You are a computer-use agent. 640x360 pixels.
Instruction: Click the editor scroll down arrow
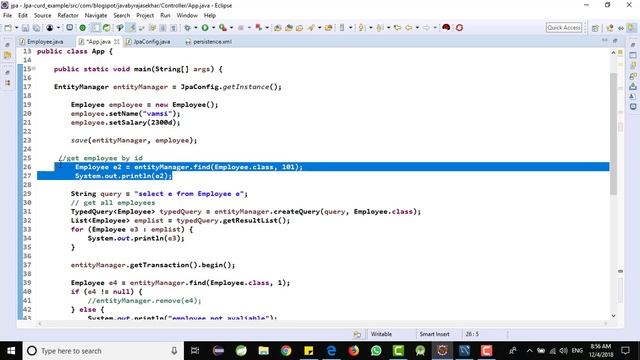pos(613,316)
